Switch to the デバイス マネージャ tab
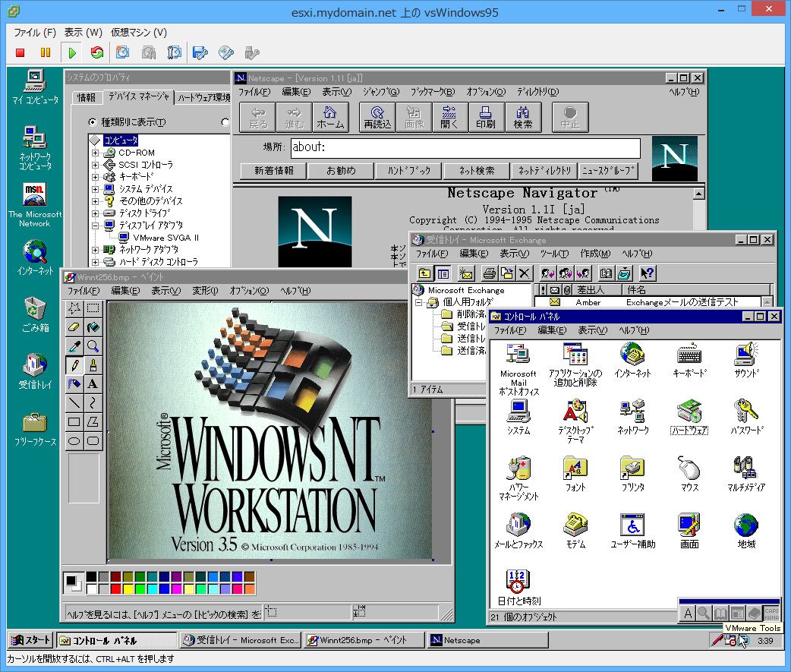791x672 pixels. coord(138,96)
